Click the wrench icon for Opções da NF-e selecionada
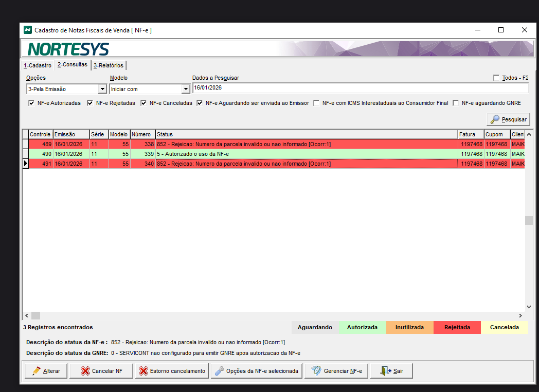539x392 pixels. coord(219,371)
